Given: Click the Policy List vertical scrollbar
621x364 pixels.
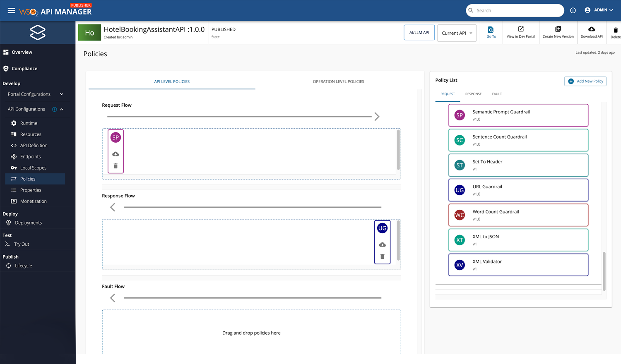Looking at the screenshot, I should coord(604,271).
